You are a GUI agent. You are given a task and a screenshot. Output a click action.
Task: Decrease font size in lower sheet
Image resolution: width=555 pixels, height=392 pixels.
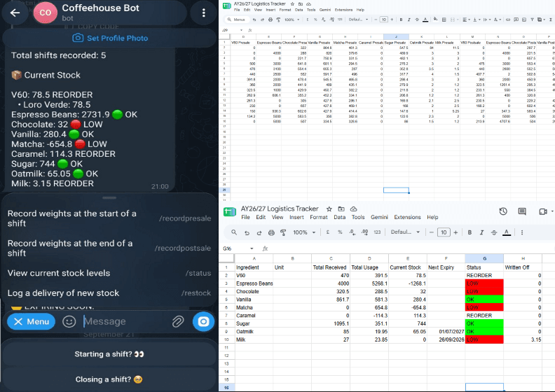coord(431,232)
